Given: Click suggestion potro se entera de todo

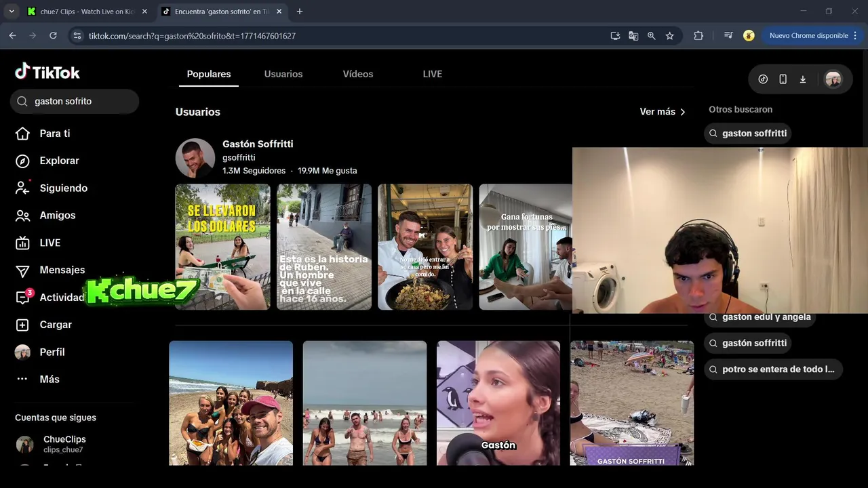Looking at the screenshot, I should coord(773,369).
